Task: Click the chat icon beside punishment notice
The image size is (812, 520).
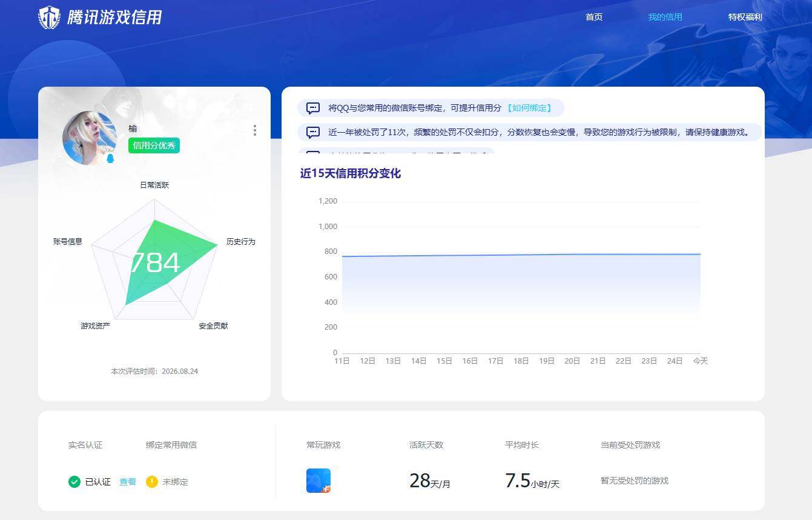Action: click(313, 132)
